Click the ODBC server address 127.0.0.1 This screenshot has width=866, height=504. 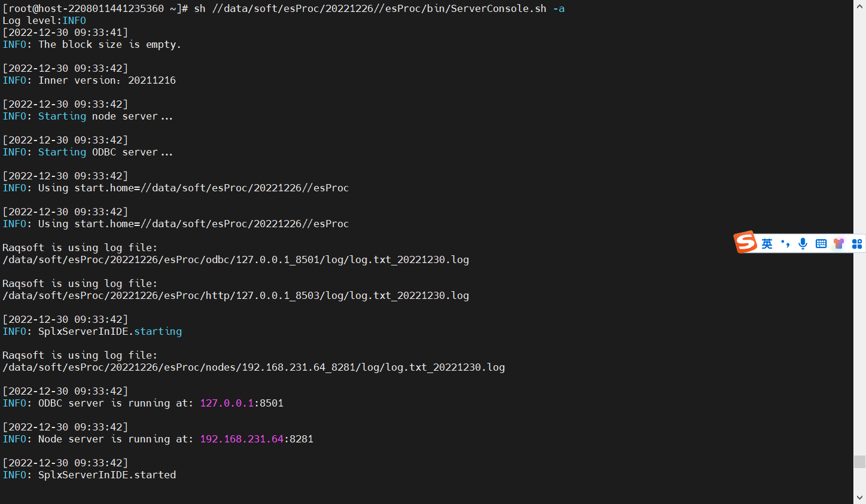[x=227, y=404]
